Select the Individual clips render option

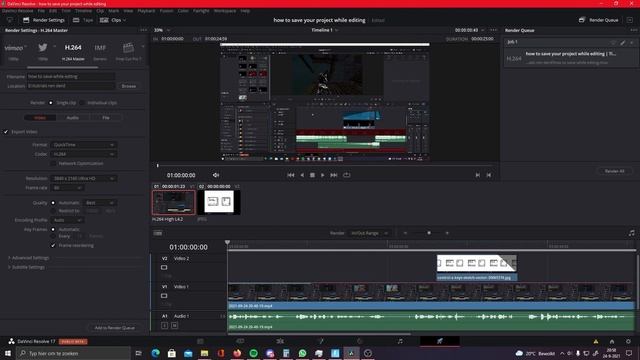(82, 103)
